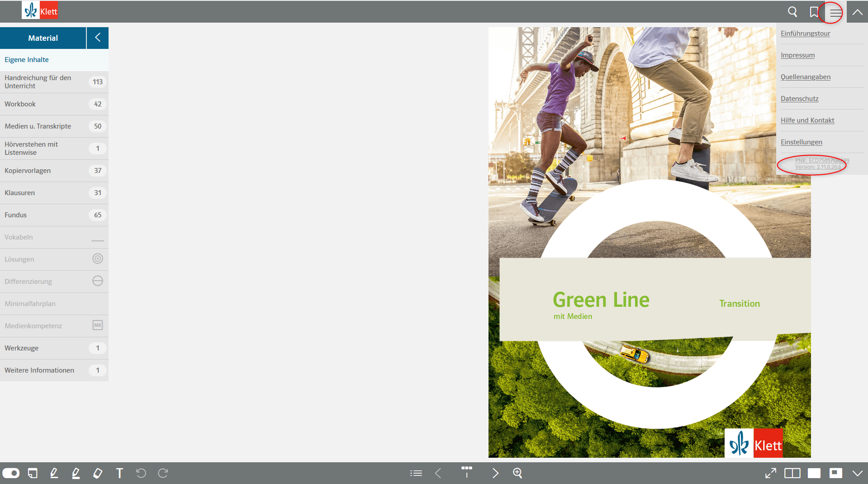Switch to the focused-region view mode
The width and height of the screenshot is (868, 484).
click(x=836, y=473)
